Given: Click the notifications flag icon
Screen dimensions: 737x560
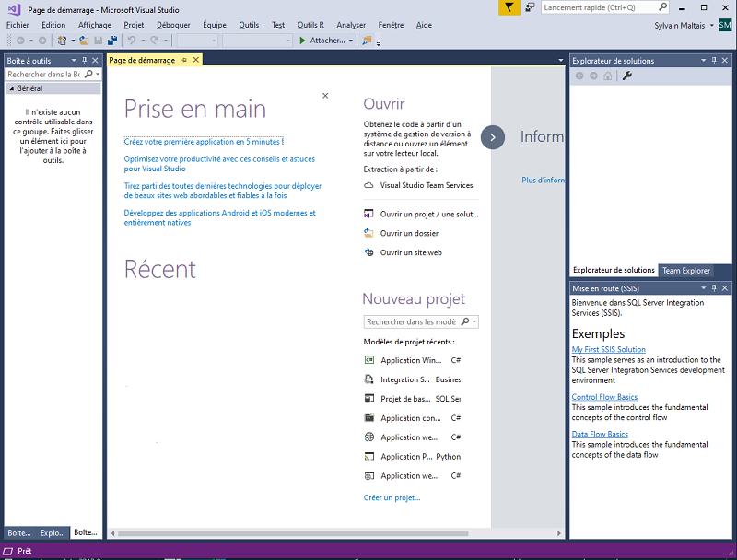Looking at the screenshot, I should point(509,7).
